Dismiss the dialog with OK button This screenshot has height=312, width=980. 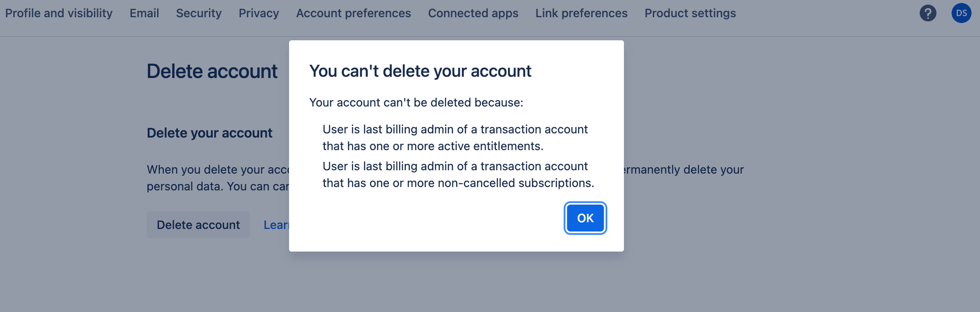tap(585, 218)
